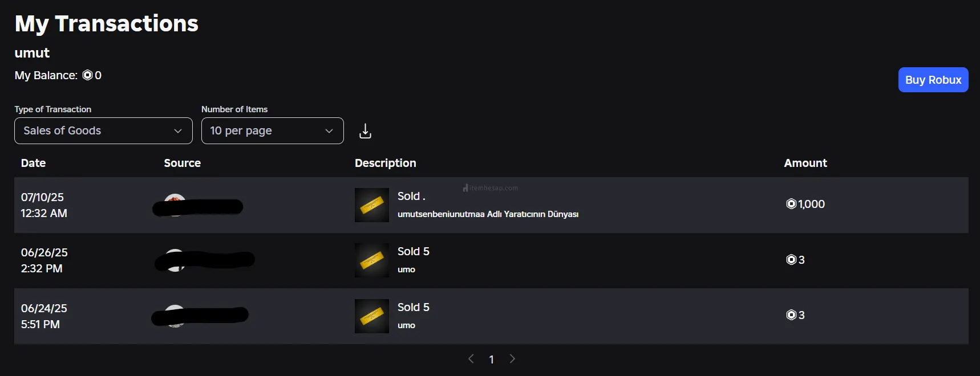Go to the previous page arrow
Screen dimensions: 980x376
(471, 359)
